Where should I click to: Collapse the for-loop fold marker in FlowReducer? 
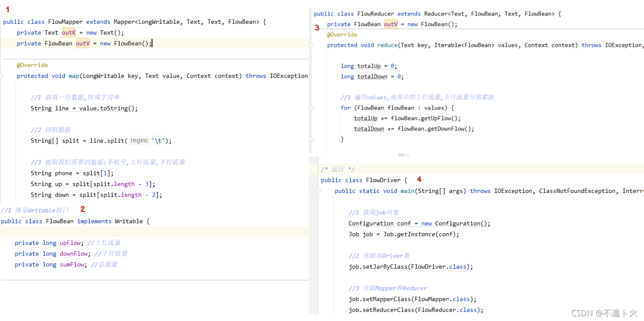311,108
